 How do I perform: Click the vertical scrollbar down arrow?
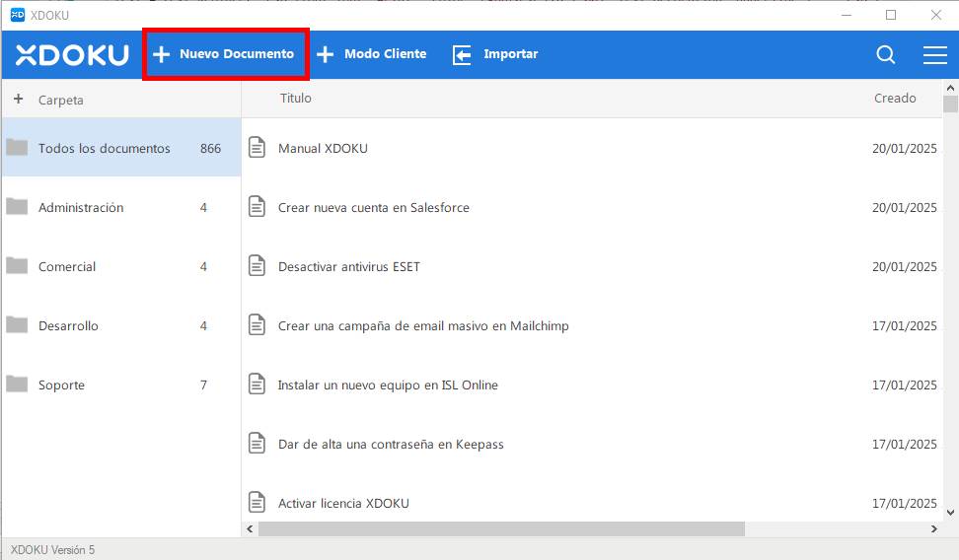950,513
